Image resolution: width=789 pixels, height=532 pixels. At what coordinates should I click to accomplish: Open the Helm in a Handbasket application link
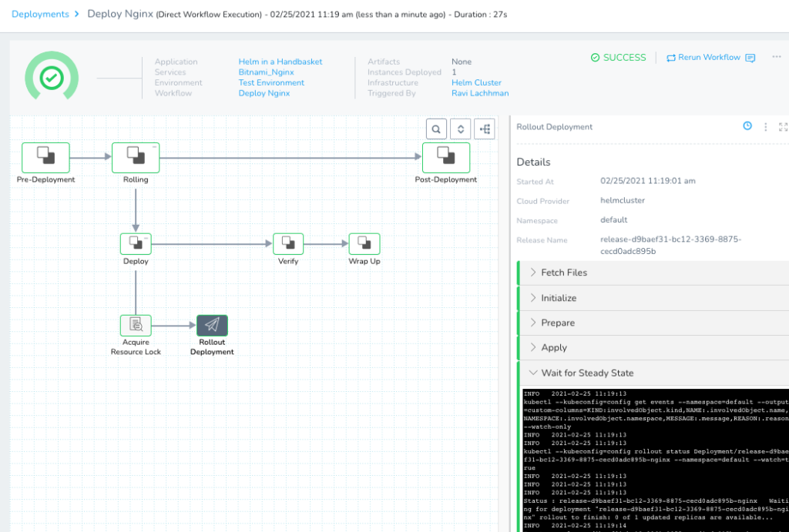(x=280, y=62)
